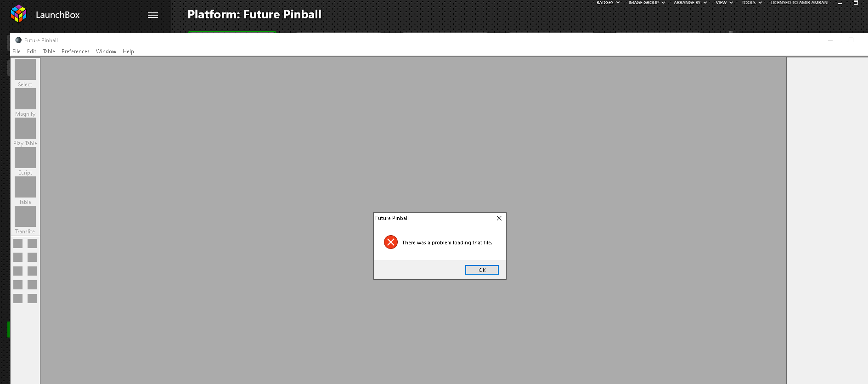The image size is (868, 384).
Task: Click the red error icon in the dialog
Action: click(391, 242)
